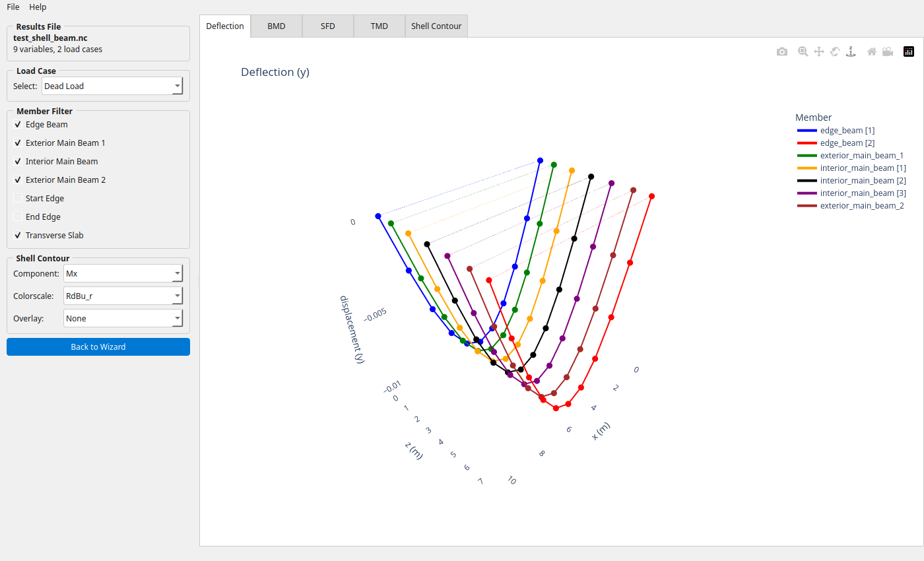924x561 pixels.
Task: Switch to the BMD tab
Action: (277, 26)
